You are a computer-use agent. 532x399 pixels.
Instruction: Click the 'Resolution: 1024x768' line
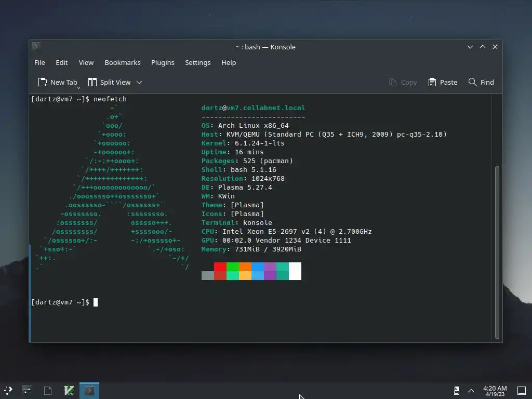(243, 179)
